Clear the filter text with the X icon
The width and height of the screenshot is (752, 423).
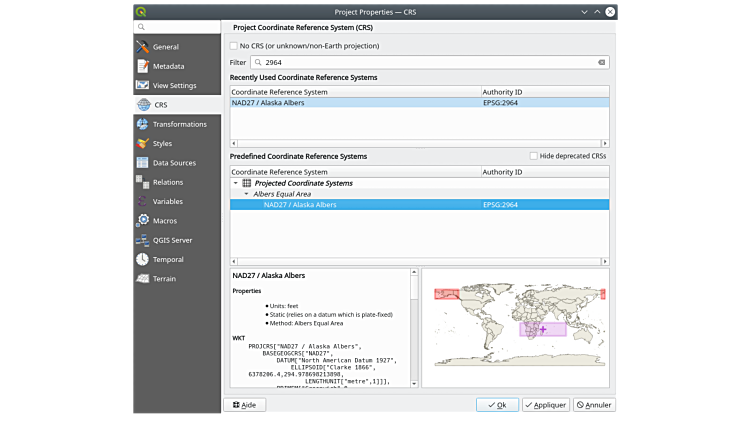point(601,62)
